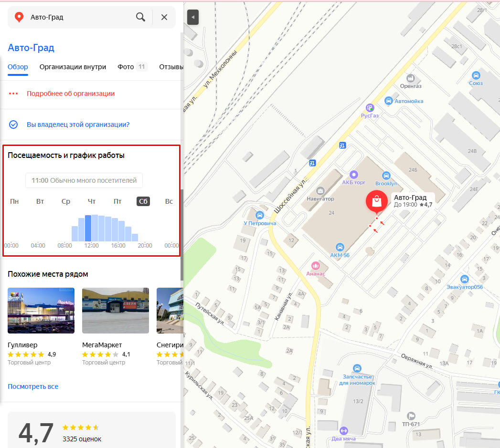Open the Отзывы tab
The height and width of the screenshot is (448, 500).
point(171,67)
